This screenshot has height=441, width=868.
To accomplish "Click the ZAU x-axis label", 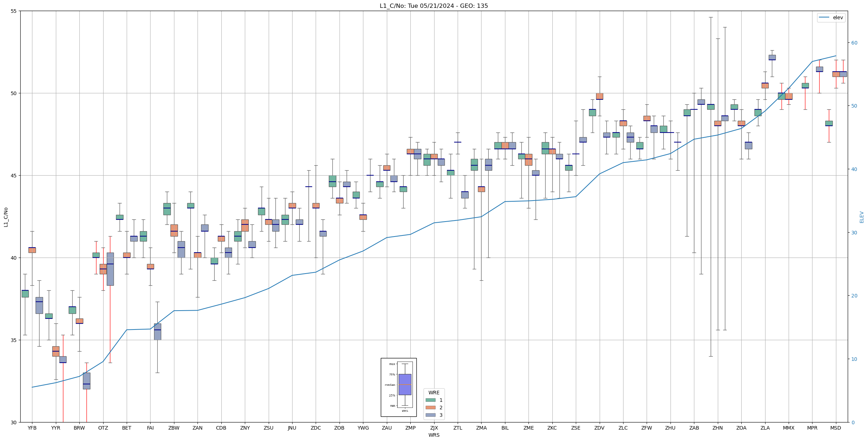I will (387, 428).
